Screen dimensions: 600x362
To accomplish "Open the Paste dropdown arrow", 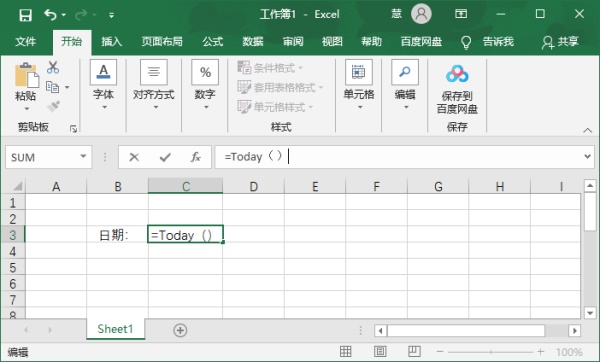I will click(26, 109).
